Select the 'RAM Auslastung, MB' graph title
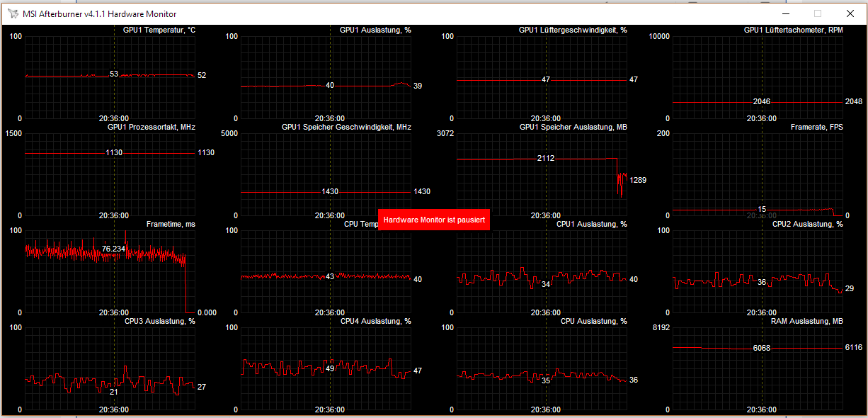 [x=807, y=321]
